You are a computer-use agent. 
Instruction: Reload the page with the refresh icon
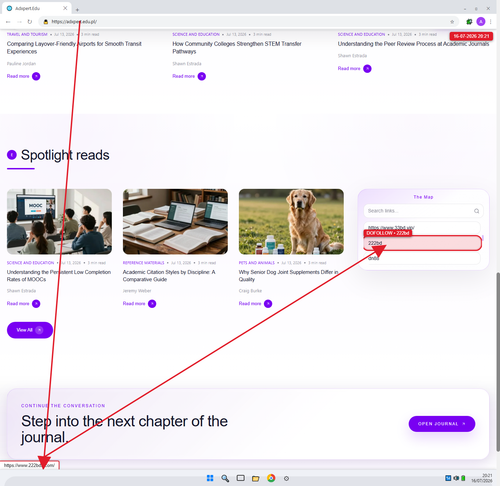coord(30,22)
